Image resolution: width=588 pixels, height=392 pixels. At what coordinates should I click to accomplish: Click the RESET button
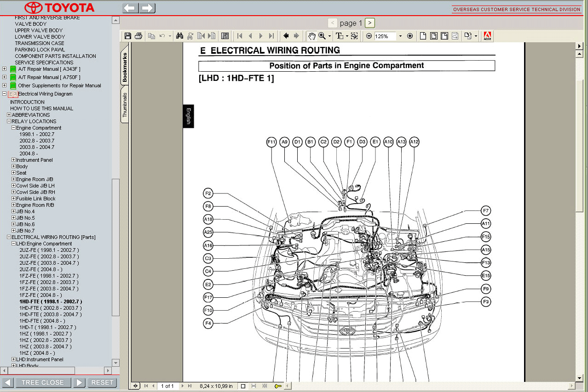coord(102,382)
